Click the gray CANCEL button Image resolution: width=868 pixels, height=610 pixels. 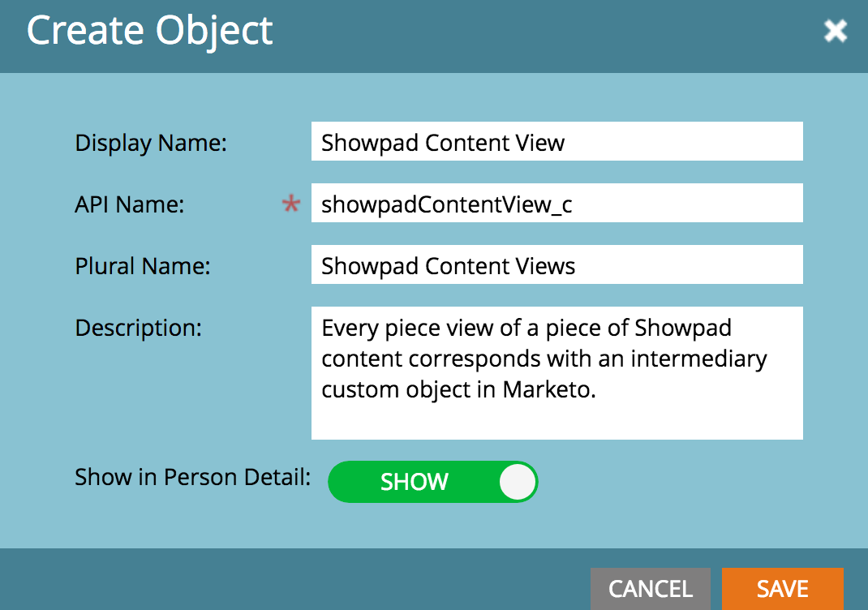click(x=650, y=589)
